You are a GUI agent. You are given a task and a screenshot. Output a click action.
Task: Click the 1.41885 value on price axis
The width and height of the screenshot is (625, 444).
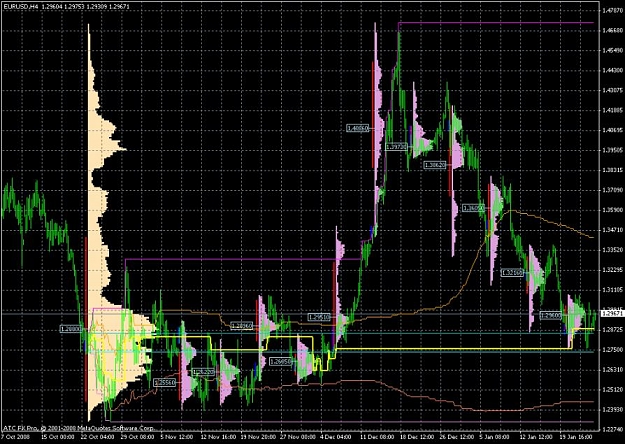(613, 110)
